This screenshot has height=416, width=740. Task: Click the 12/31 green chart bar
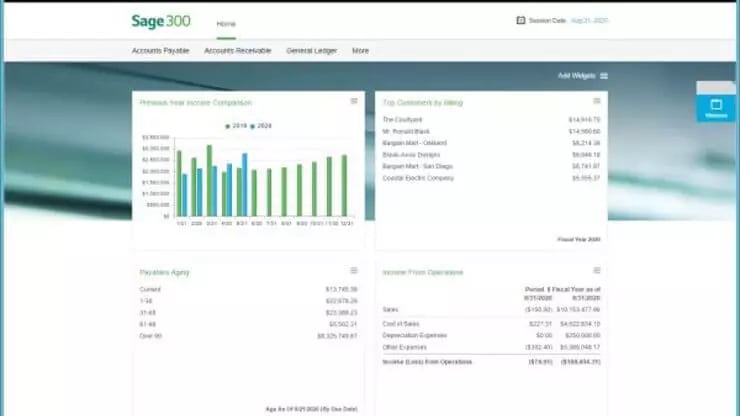pos(345,186)
